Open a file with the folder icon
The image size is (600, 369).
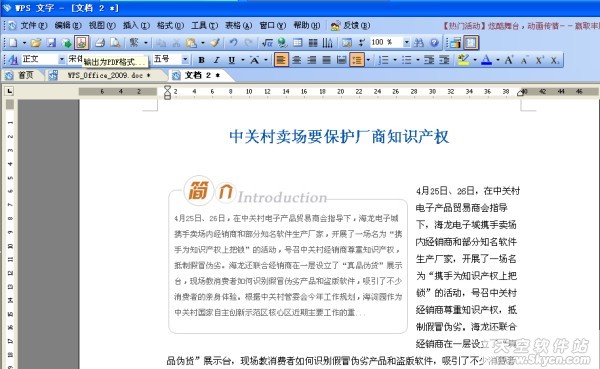[x=36, y=42]
